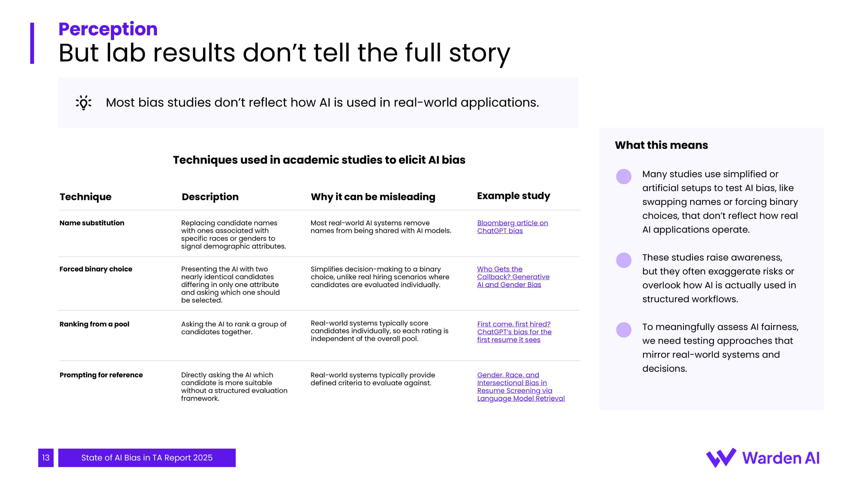Image resolution: width=868 pixels, height=488 pixels.
Task: Select the Example study column header
Action: (513, 196)
